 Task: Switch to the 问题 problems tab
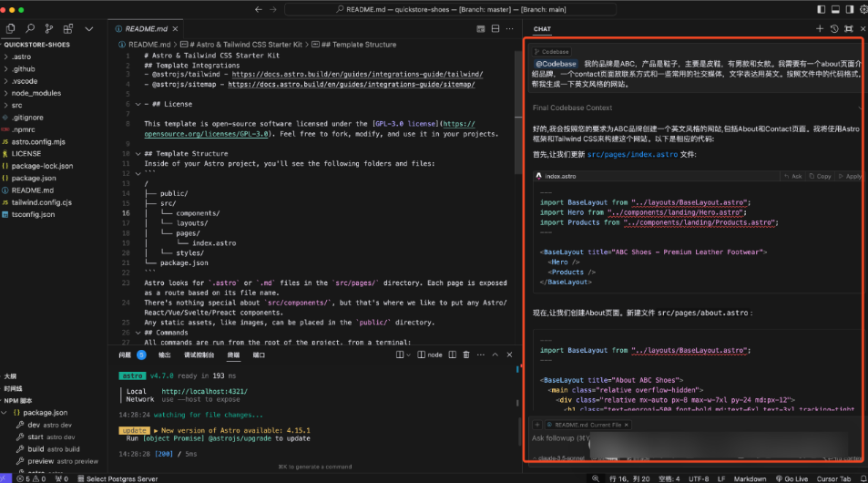coord(125,355)
